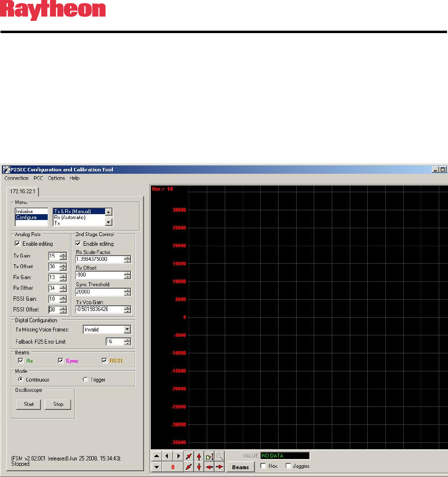This screenshot has height=477, width=448.
Task: Click the NO DATA value display
Action: tap(285, 456)
